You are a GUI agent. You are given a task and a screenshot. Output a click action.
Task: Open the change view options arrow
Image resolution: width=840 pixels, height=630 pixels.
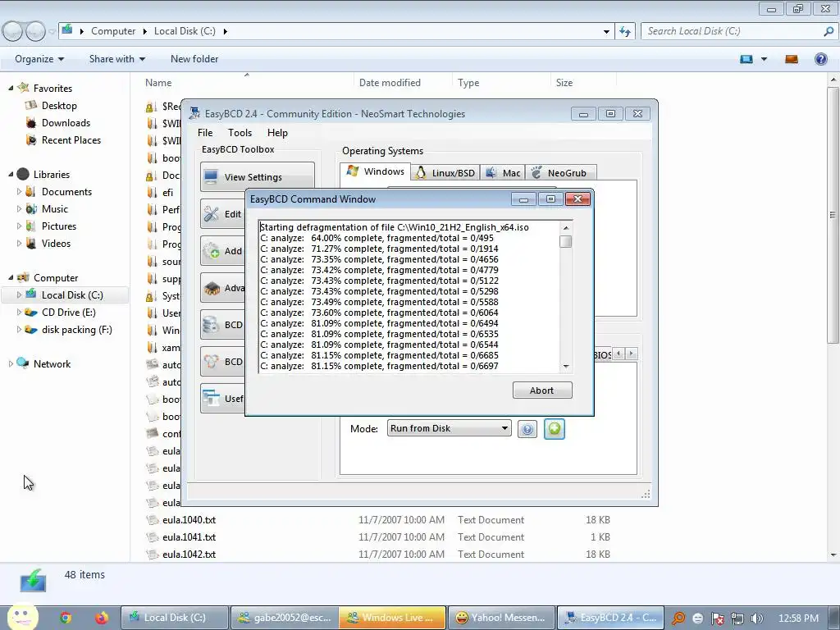tap(764, 59)
